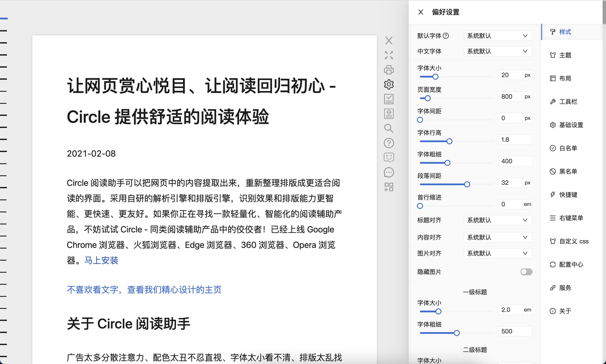Toggle the 隐藏图片 switch

pyautogui.click(x=526, y=272)
